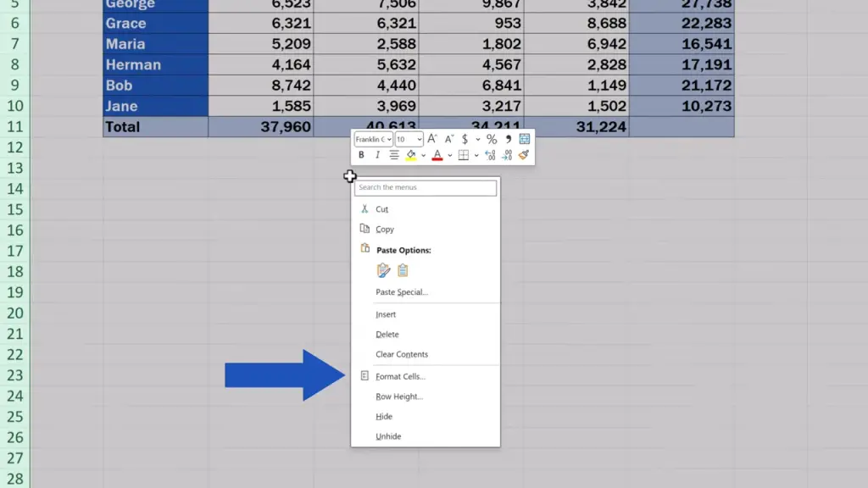
Task: Center align text using mini toolbar
Action: click(394, 155)
